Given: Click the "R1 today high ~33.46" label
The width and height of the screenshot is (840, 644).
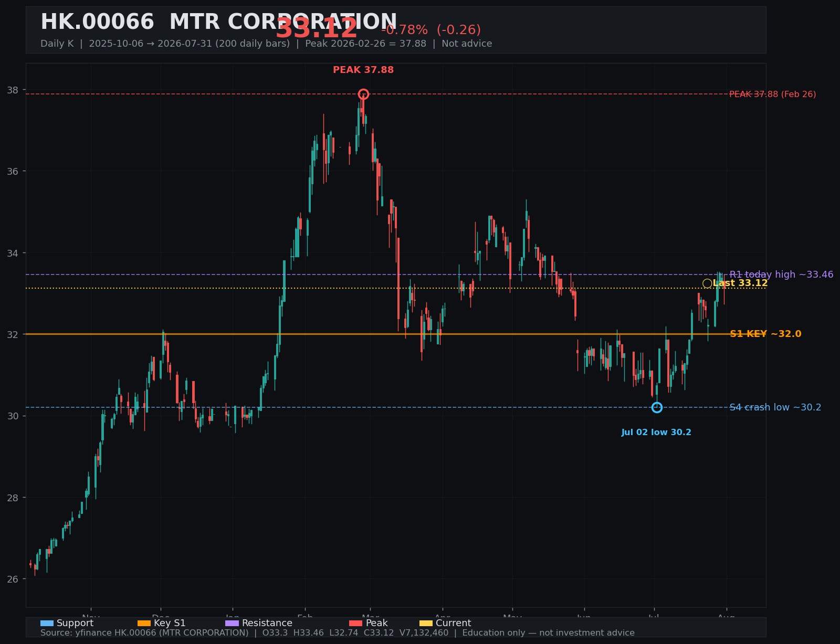Looking at the screenshot, I should coord(781,275).
